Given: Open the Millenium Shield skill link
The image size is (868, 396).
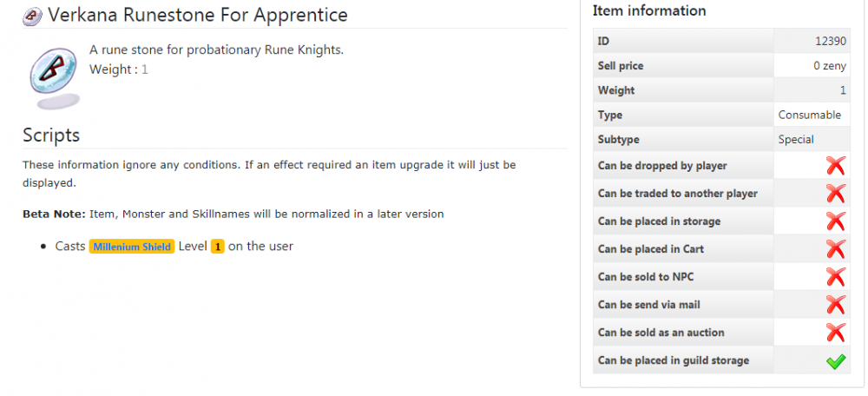Looking at the screenshot, I should (x=132, y=247).
